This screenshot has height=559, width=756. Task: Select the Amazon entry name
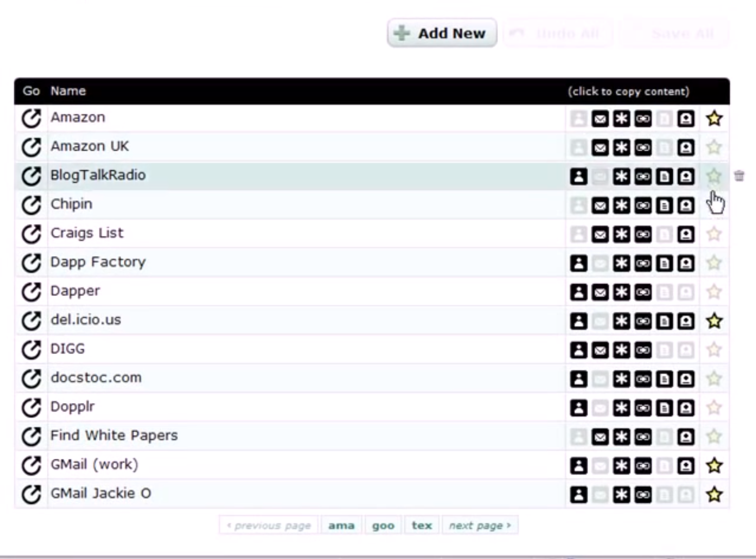click(x=78, y=117)
